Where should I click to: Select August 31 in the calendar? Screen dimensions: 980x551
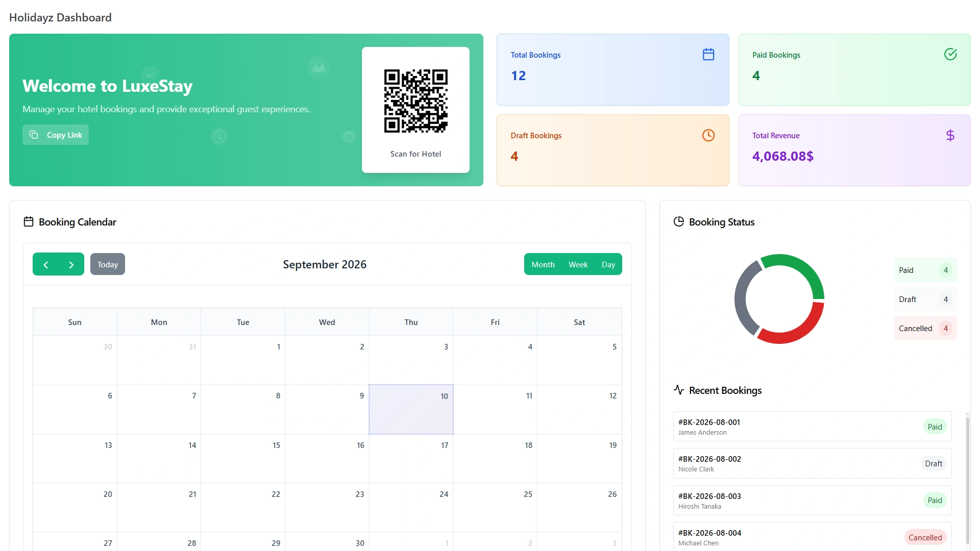coord(159,360)
